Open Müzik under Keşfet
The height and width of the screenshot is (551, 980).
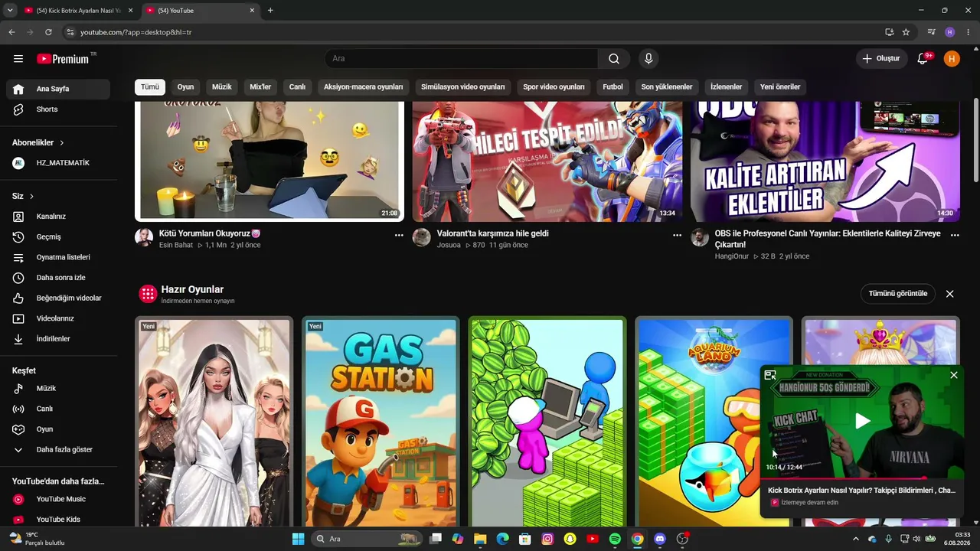(58, 389)
